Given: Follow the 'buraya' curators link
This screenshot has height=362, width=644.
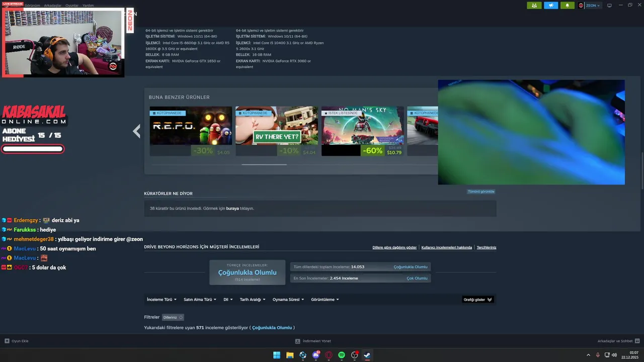Looking at the screenshot, I should point(232,208).
